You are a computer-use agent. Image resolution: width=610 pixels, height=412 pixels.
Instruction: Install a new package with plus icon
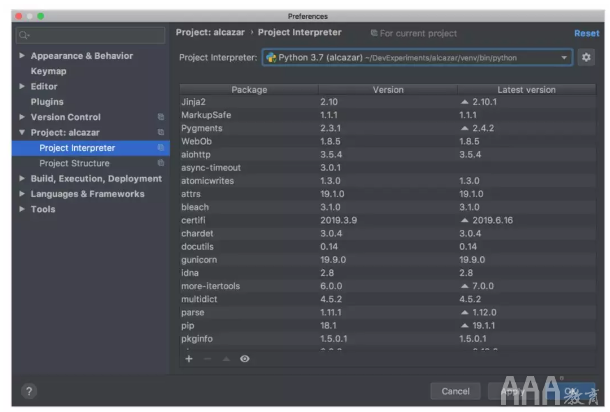(189, 359)
